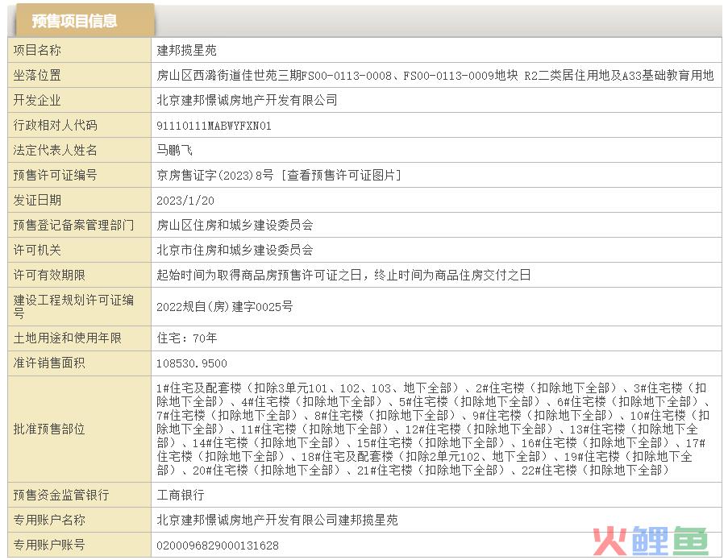Select the 批准预售部位 label

click(49, 429)
